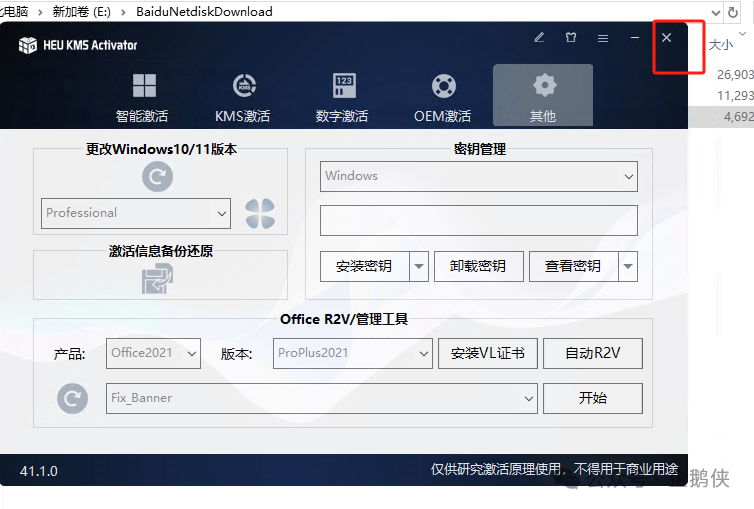Click the empty key input field
This screenshot has width=754, height=509.
[479, 221]
